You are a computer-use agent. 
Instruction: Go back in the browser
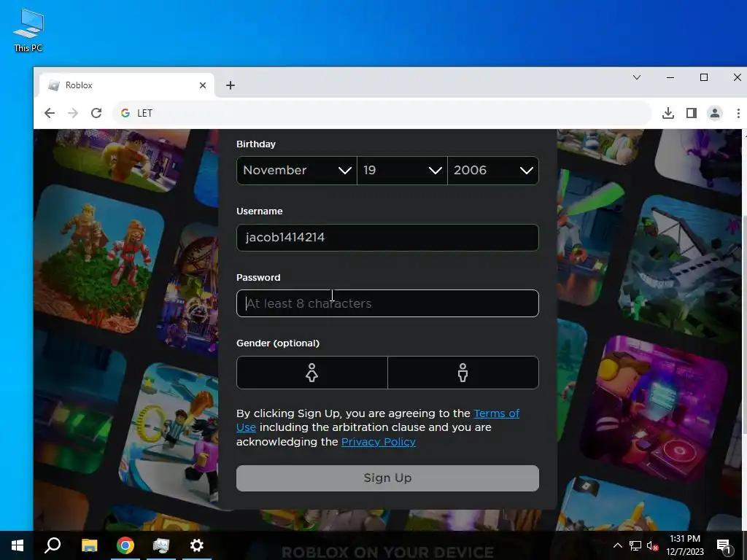[49, 113]
